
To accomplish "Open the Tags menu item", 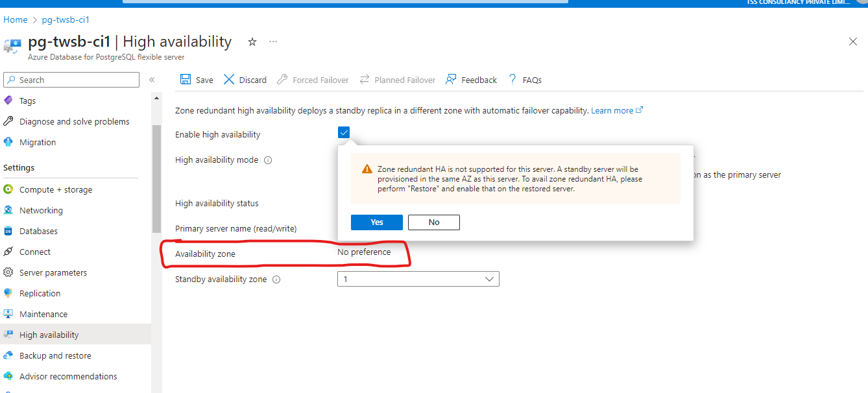I will coord(28,101).
